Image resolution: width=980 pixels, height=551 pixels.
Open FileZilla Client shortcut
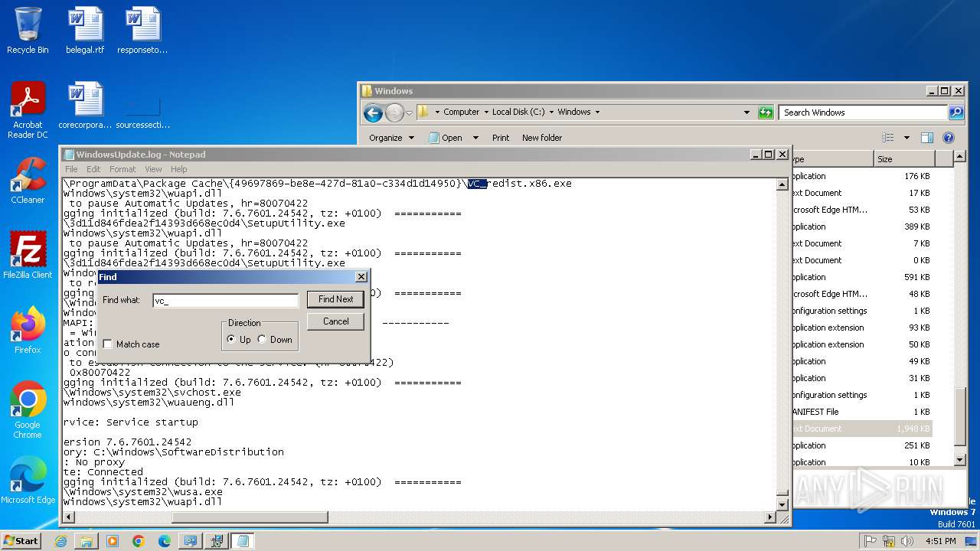28,256
